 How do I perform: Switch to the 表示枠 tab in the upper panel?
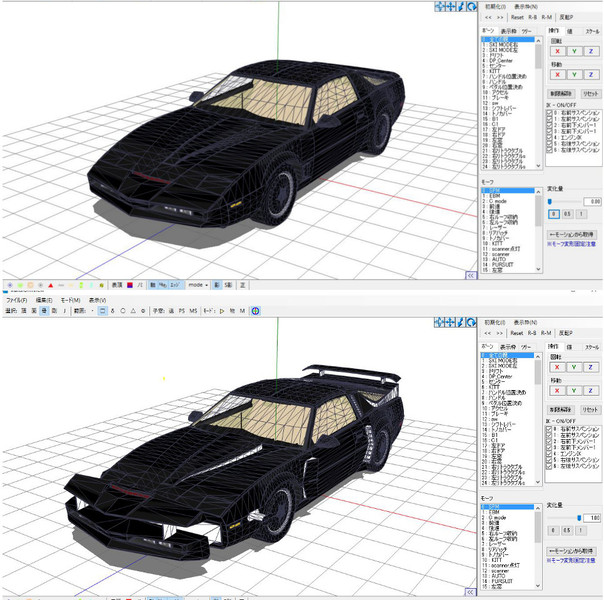[504, 31]
